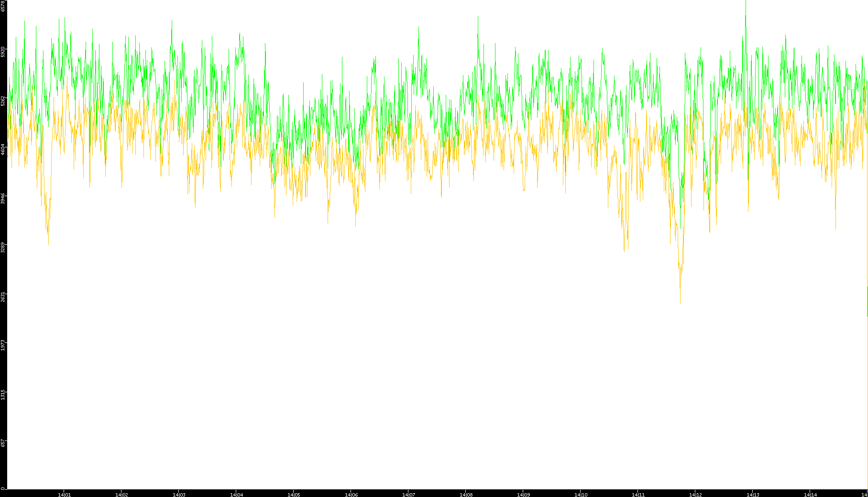The image size is (868, 497).
Task: Select the 3289 value on the vertical axis
Action: pyautogui.click(x=3, y=247)
